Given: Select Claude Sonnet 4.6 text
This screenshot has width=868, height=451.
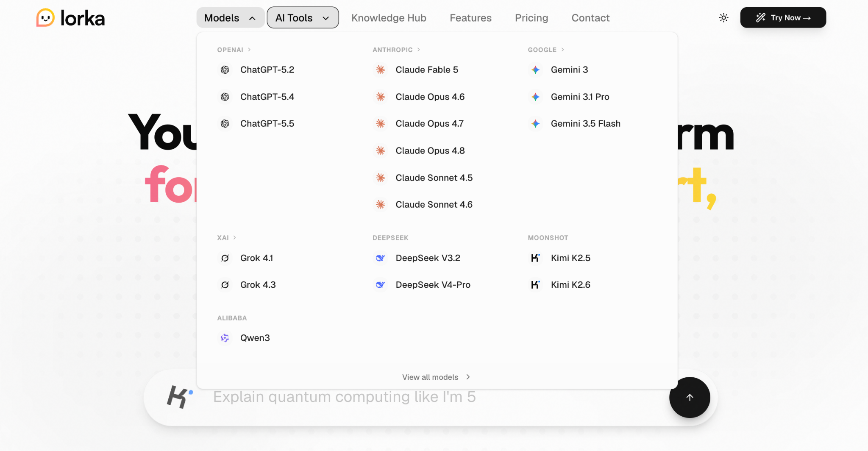Looking at the screenshot, I should (x=434, y=204).
